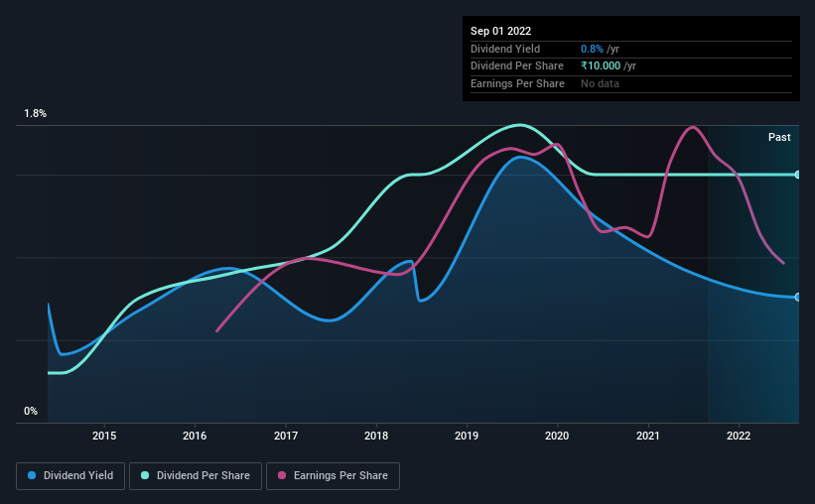Viewport: 815px width, 504px height.
Task: Click the 1.8% y-axis label
Action: pyautogui.click(x=36, y=113)
